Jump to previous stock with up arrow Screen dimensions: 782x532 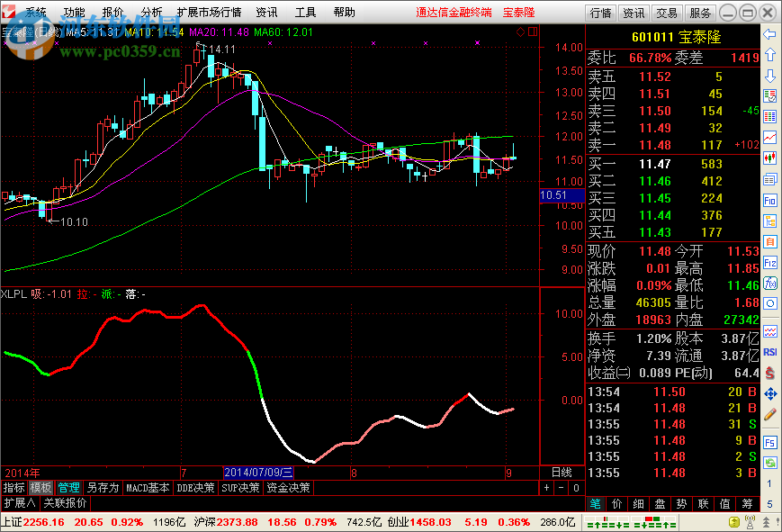coord(769,55)
